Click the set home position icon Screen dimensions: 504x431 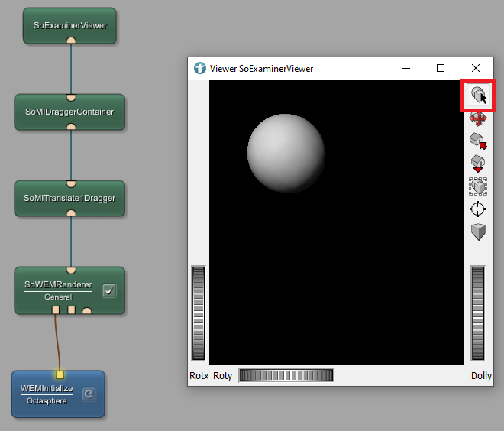click(x=478, y=164)
